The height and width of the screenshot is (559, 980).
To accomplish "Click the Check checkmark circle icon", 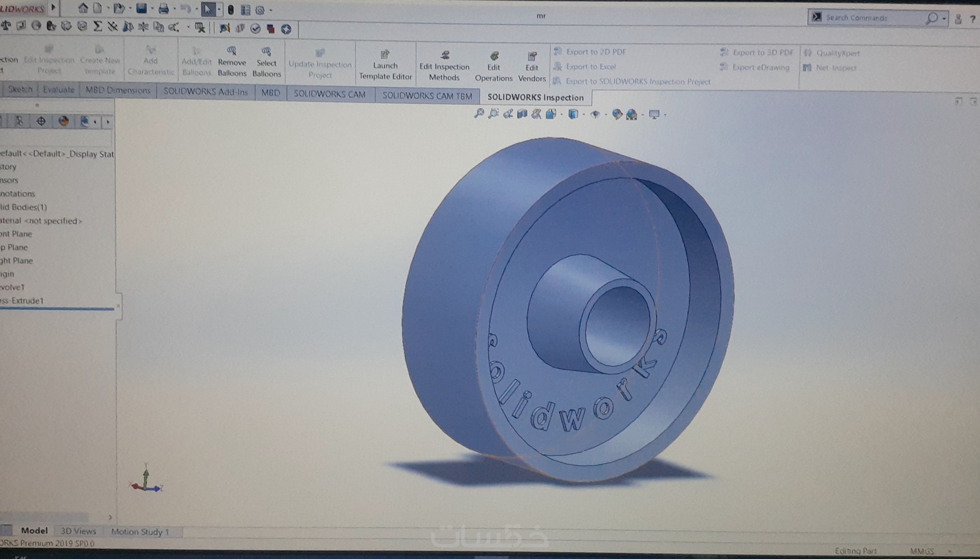I will (x=255, y=28).
